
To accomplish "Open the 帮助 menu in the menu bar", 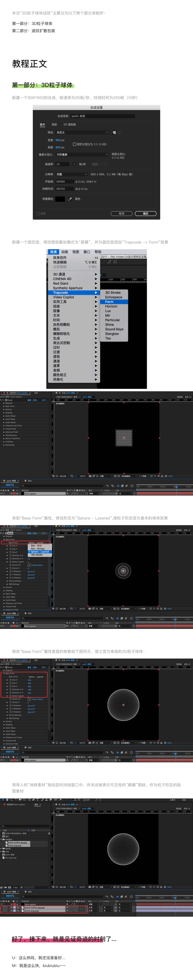I will [98, 252].
